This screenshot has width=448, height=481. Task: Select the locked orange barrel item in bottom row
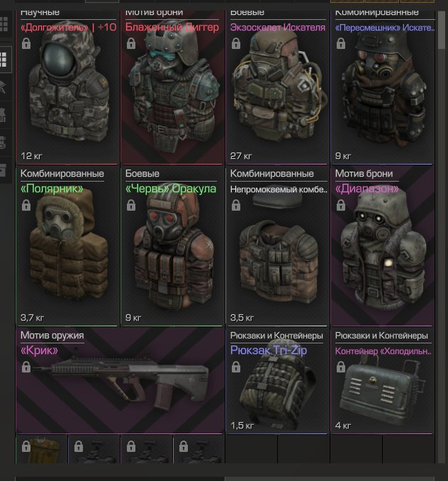coord(42,449)
